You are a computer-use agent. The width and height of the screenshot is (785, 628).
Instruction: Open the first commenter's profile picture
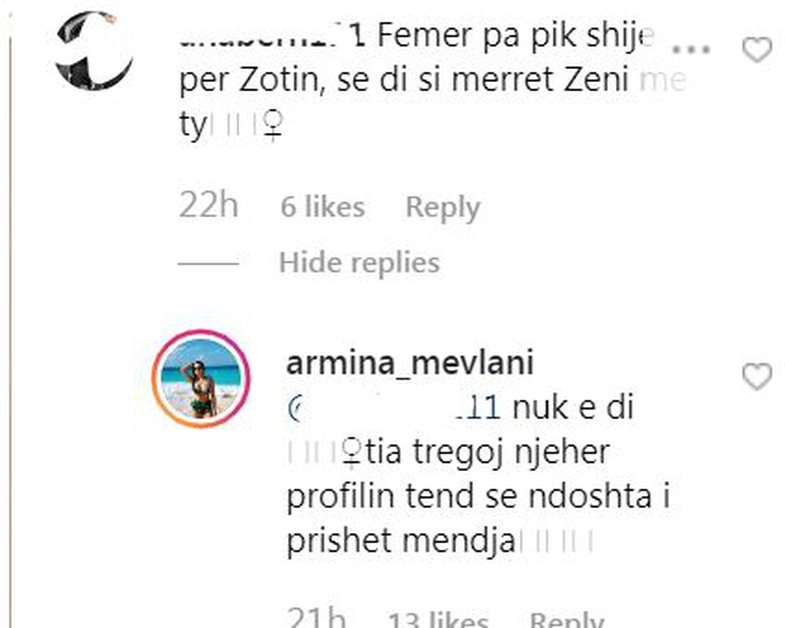tap(94, 50)
